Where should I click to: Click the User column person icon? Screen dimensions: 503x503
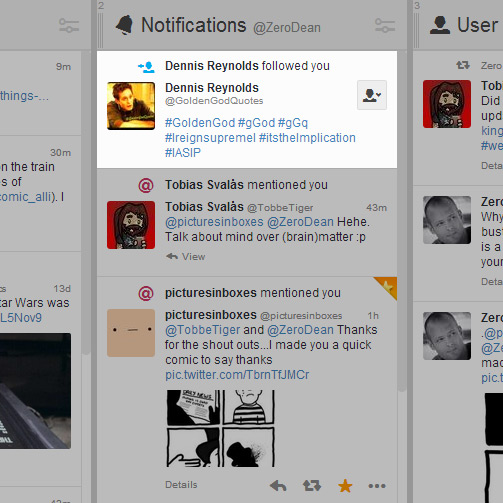pos(440,25)
